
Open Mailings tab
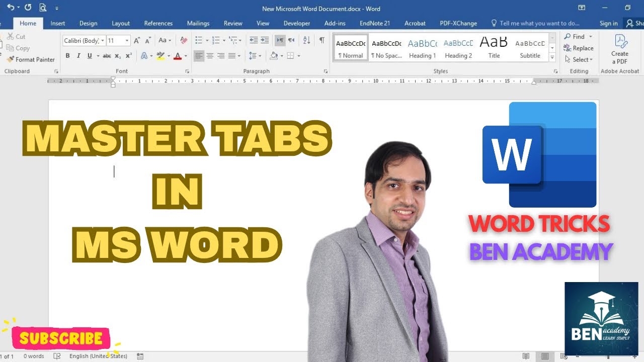(198, 23)
